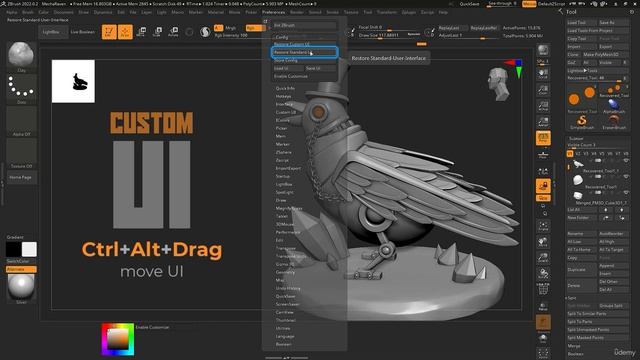Select the AlphaBrush tool icon
Screen dimensions: 640x360
[x=614, y=106]
